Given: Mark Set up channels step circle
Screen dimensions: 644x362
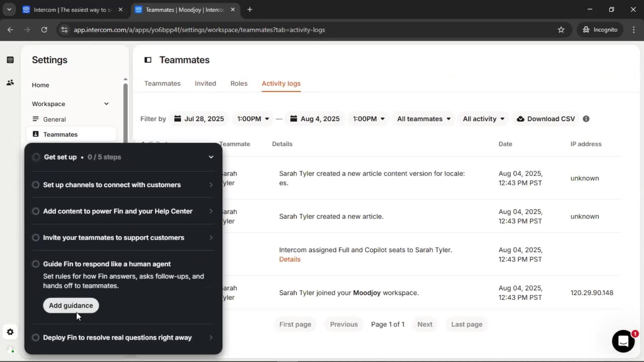Looking at the screenshot, I should [x=36, y=185].
